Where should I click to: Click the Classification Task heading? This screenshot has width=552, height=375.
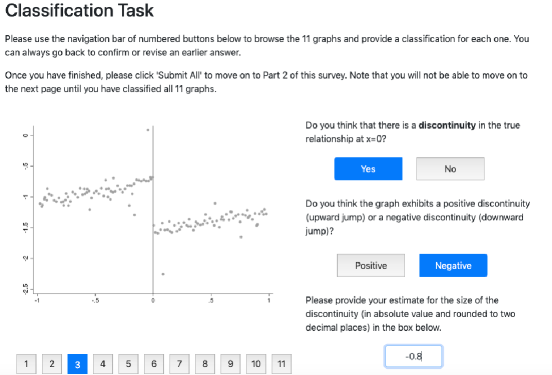80,11
